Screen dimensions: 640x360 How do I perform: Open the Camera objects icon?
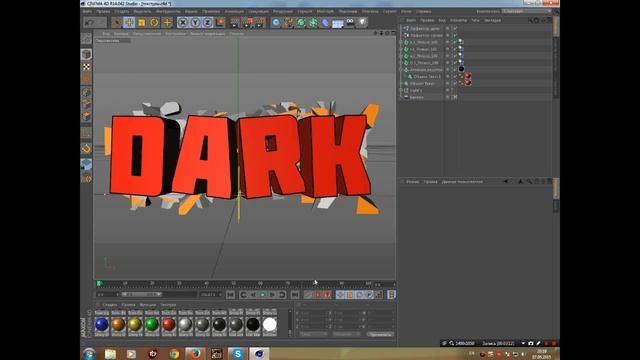coord(350,22)
